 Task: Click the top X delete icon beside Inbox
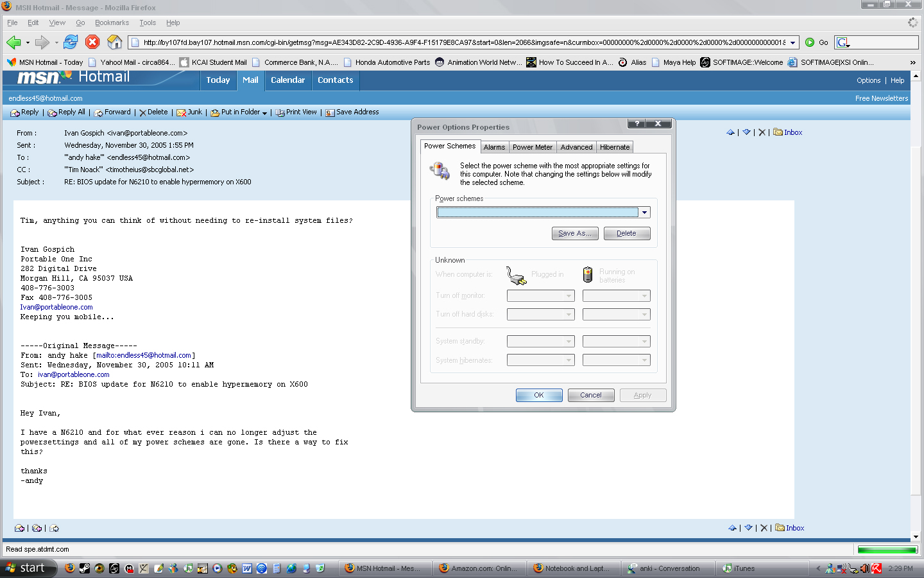point(762,132)
